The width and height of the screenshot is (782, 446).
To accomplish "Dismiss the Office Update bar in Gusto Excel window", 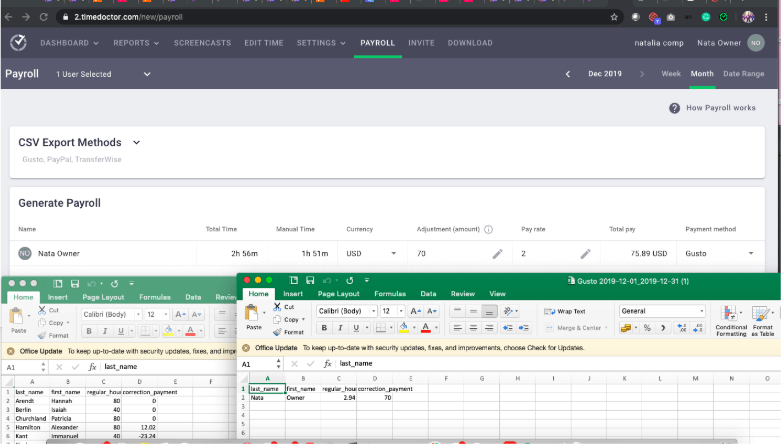I will tap(246, 348).
